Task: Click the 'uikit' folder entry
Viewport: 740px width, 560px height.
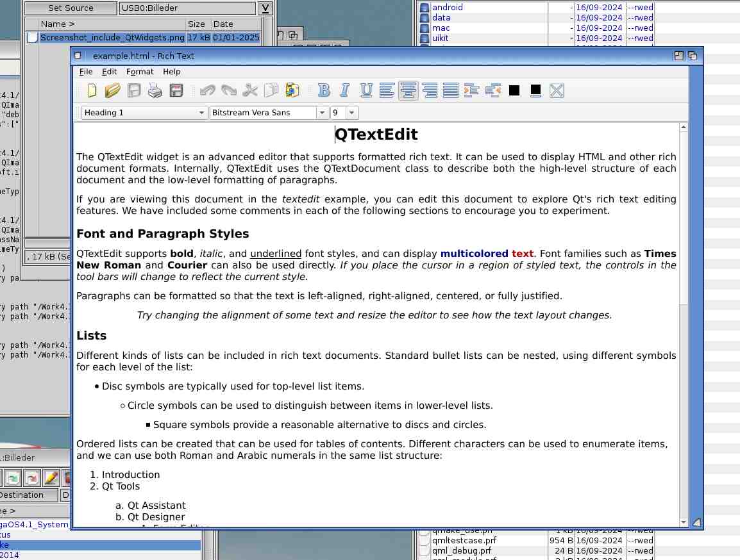Action: pyautogui.click(x=441, y=38)
